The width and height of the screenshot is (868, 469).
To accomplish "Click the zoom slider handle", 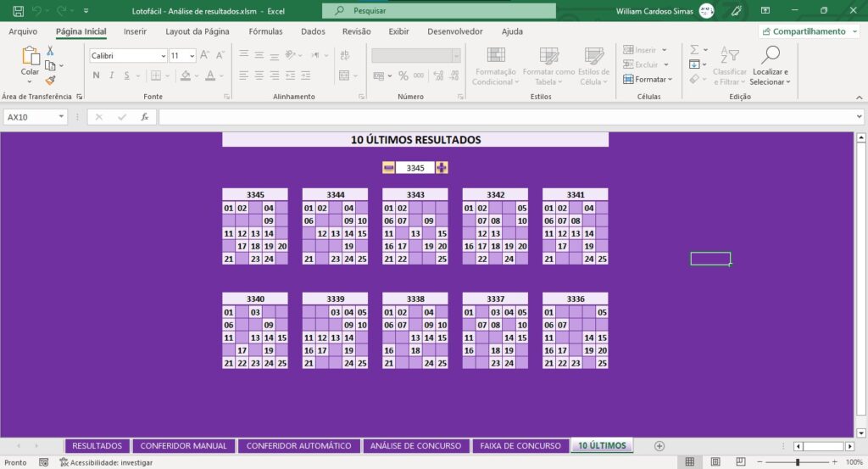I will [x=798, y=462].
